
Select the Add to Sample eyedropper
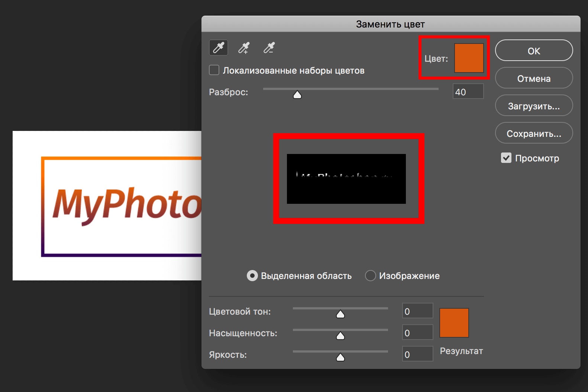tap(244, 48)
